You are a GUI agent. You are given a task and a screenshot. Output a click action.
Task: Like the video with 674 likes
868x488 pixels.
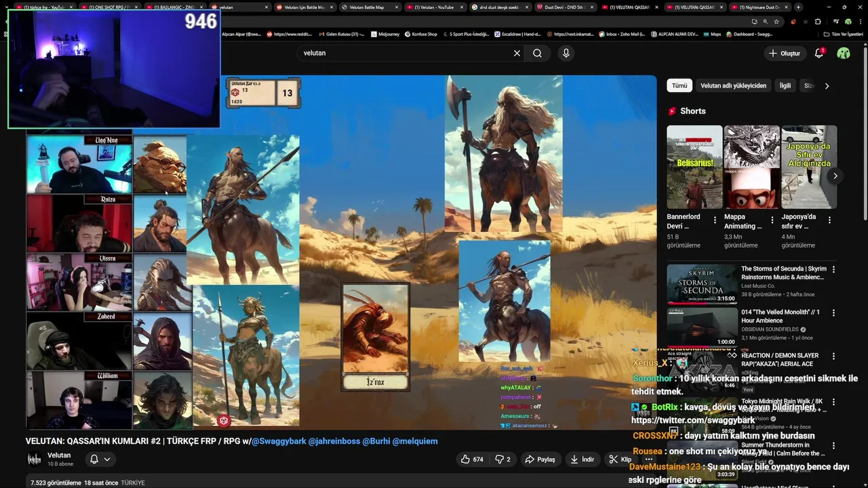pos(472,459)
